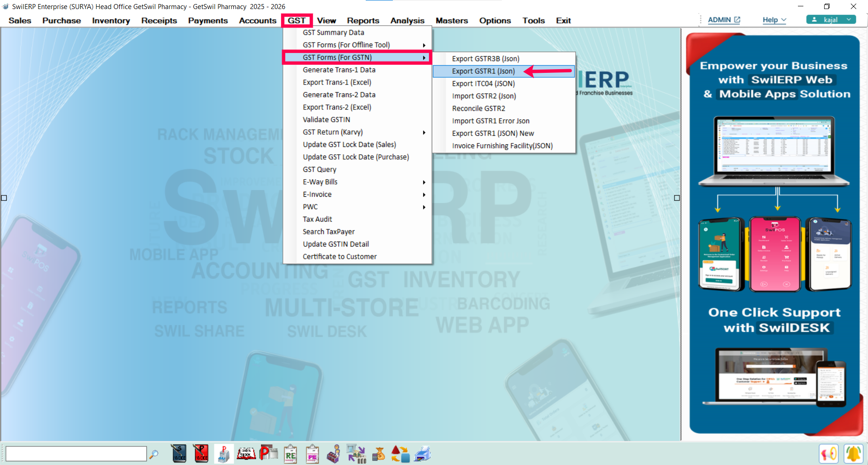Click the cash register with person icon

tap(334, 453)
